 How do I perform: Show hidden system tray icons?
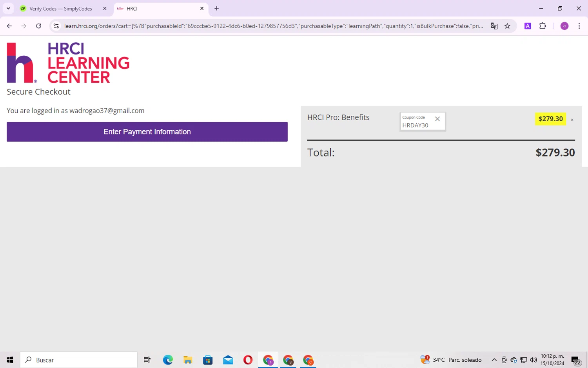(494, 360)
